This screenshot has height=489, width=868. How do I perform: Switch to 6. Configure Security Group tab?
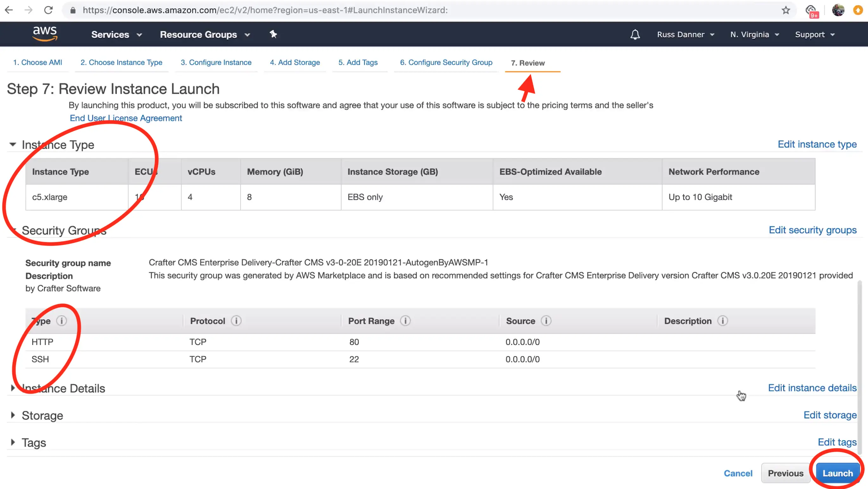446,62
